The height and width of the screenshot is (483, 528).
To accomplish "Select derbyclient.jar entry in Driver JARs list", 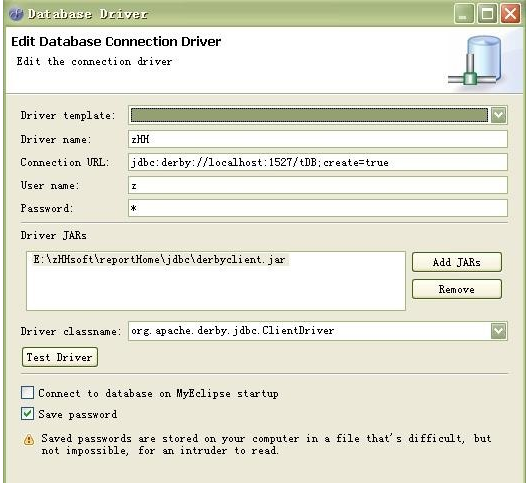I will (x=160, y=259).
